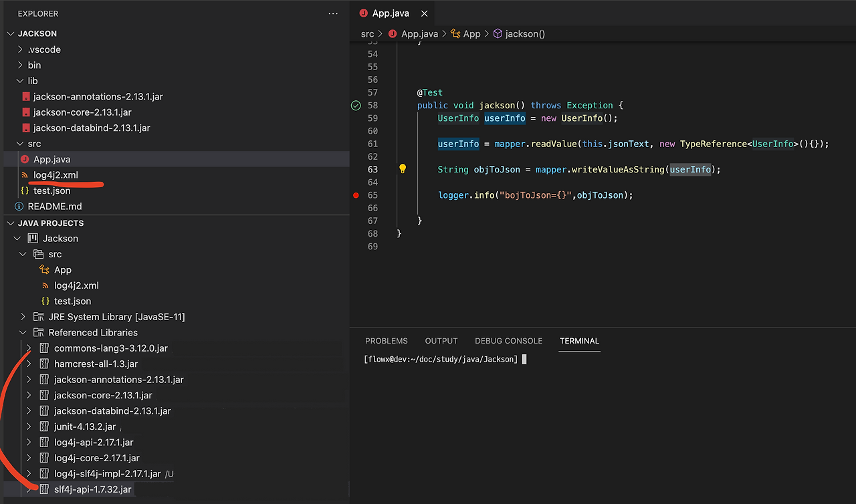Navigate using the src breadcrumb link
The height and width of the screenshot is (504, 856).
coord(367,33)
